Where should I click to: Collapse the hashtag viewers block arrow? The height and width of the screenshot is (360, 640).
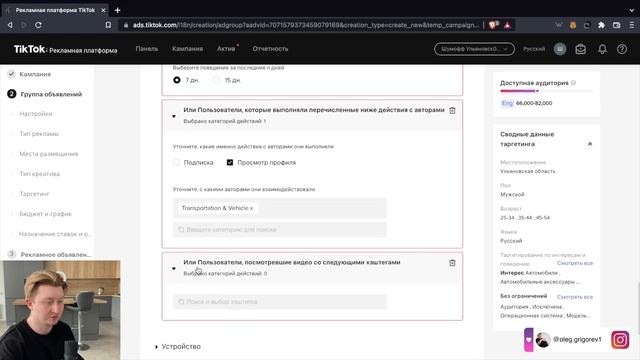coord(174,269)
